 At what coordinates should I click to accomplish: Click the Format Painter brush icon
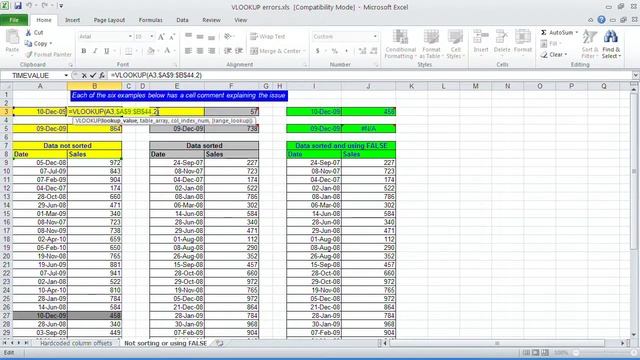(28, 54)
